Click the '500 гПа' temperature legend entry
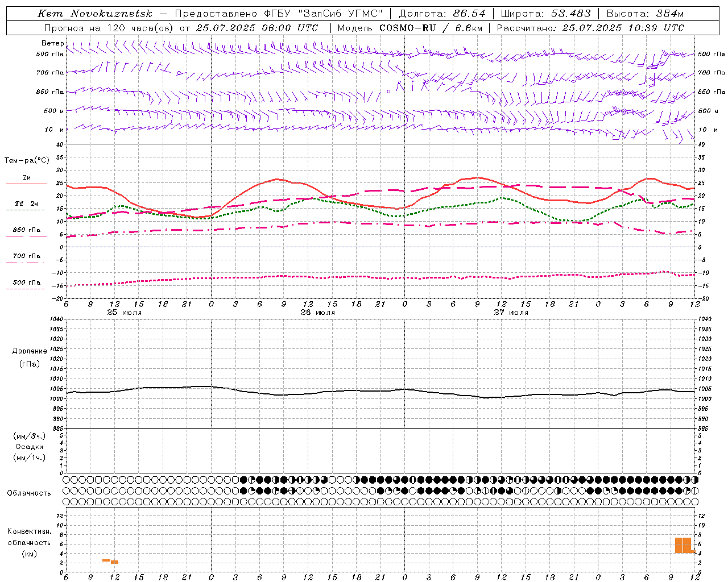Viewport: 728px width, 582px height. 26,284
